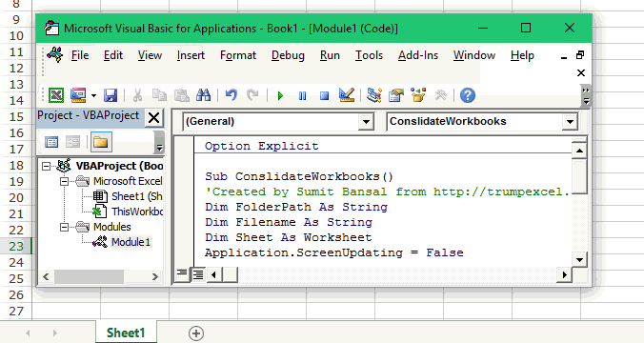
Task: Toggle Folders view in Project pane
Action: click(x=101, y=142)
